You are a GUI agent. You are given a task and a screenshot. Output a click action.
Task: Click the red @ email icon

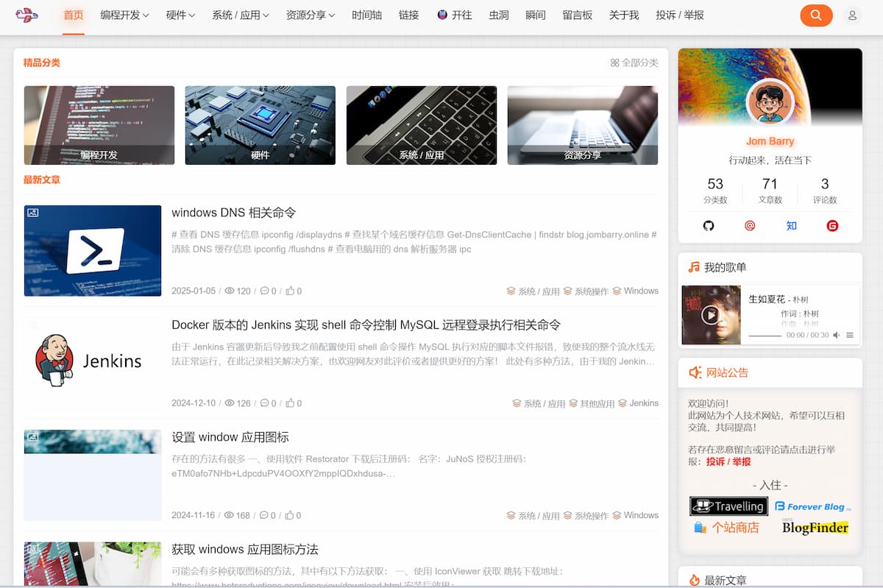[x=750, y=226]
